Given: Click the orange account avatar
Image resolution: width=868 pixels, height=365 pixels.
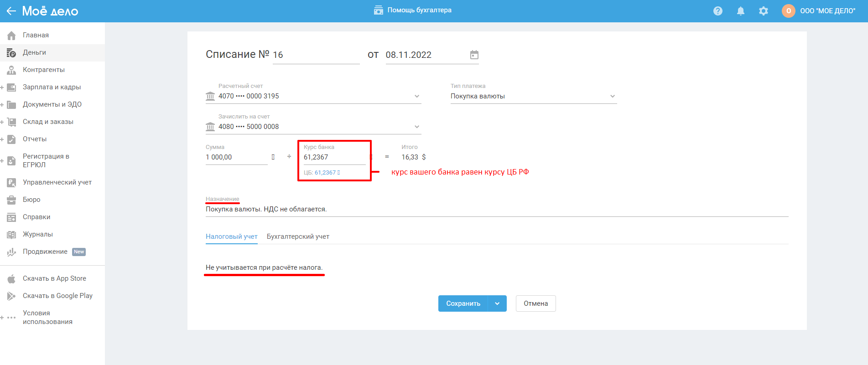Looking at the screenshot, I should point(789,11).
